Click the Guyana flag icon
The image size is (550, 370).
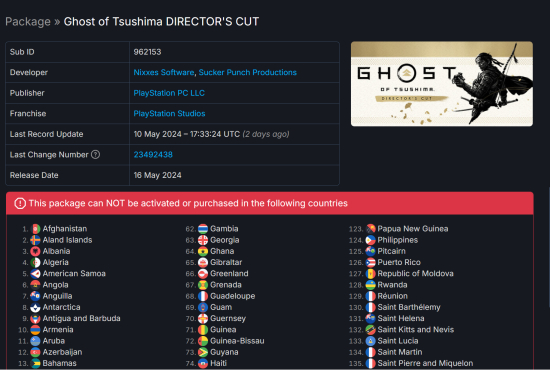203,352
